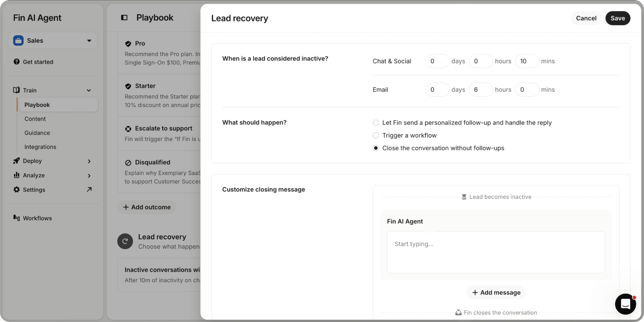Click the Add outcome button
The width and height of the screenshot is (644, 322).
point(147,207)
